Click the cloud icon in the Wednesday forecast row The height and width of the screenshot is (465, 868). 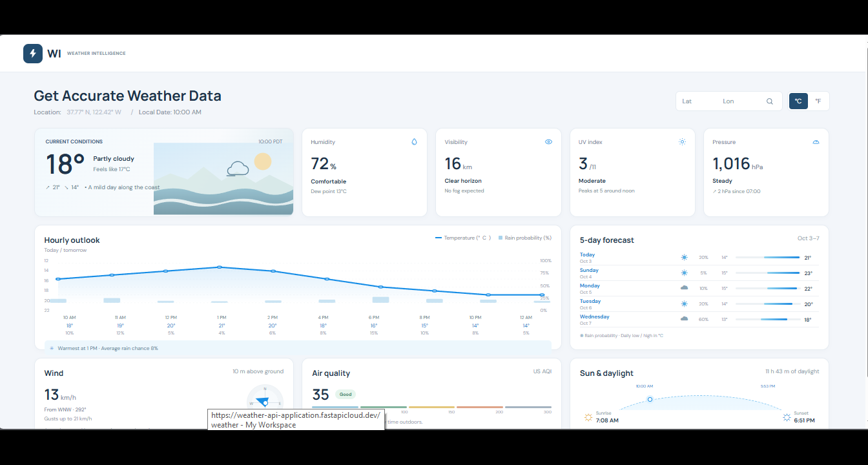[x=684, y=319]
